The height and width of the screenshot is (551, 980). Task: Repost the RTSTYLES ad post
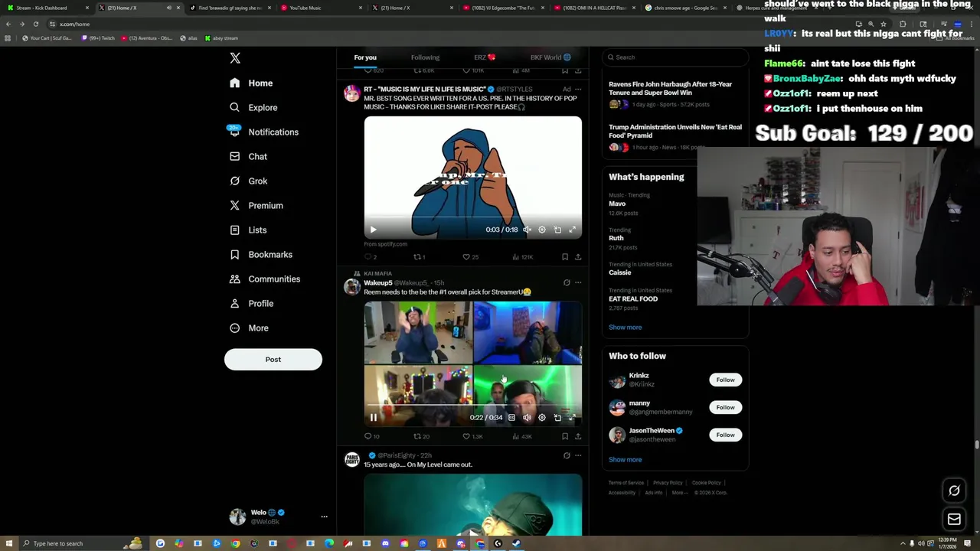(x=418, y=257)
